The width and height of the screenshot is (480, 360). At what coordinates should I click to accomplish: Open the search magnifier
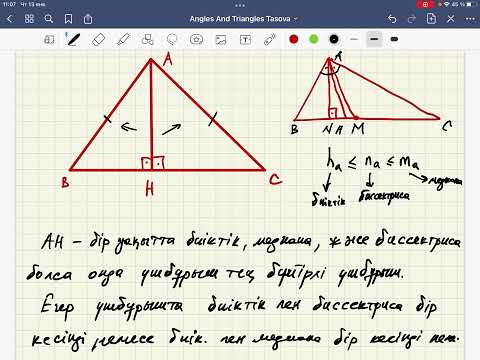(49, 19)
